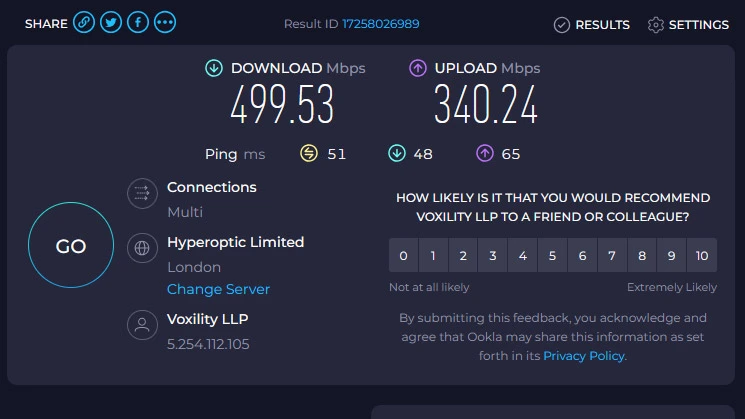Share result on Facebook
745x419 pixels.
tap(138, 23)
